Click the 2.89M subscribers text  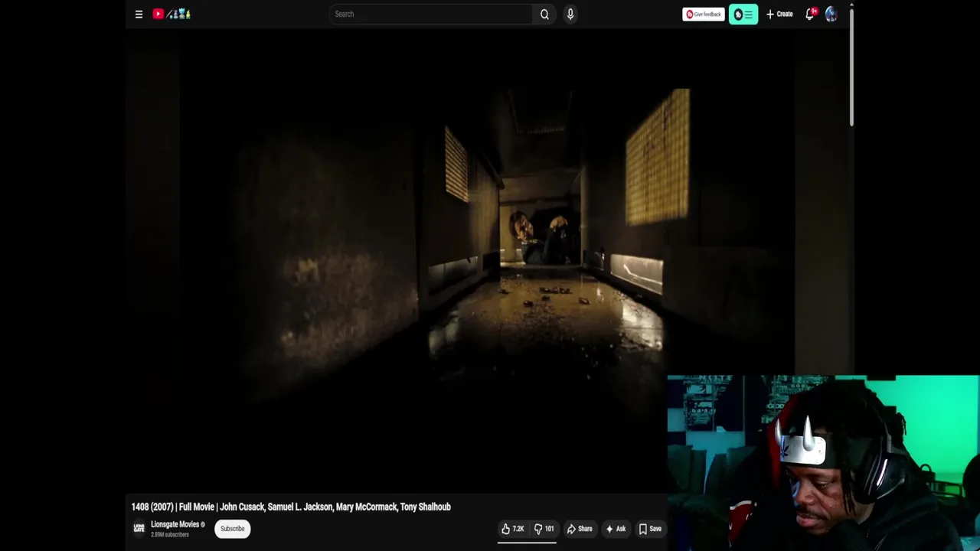tap(170, 534)
